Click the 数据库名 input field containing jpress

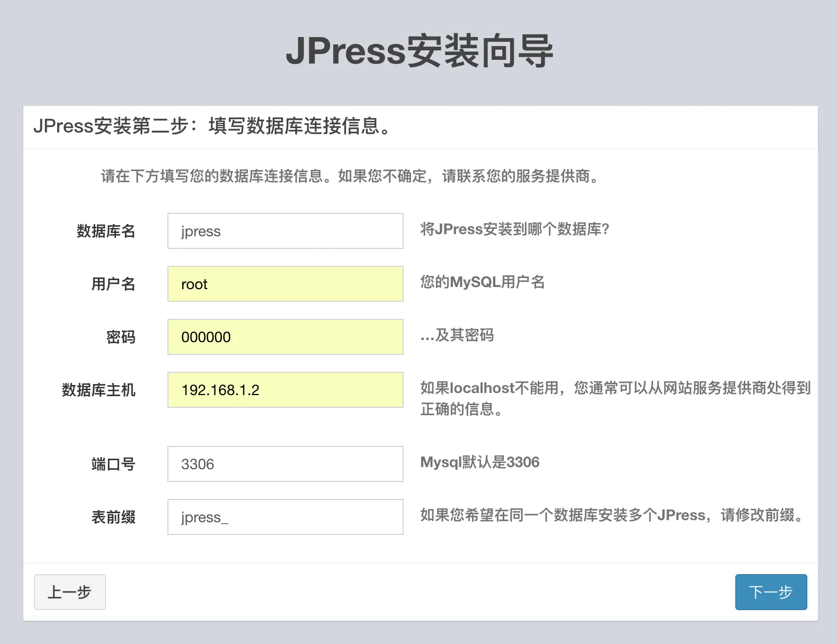pos(286,231)
